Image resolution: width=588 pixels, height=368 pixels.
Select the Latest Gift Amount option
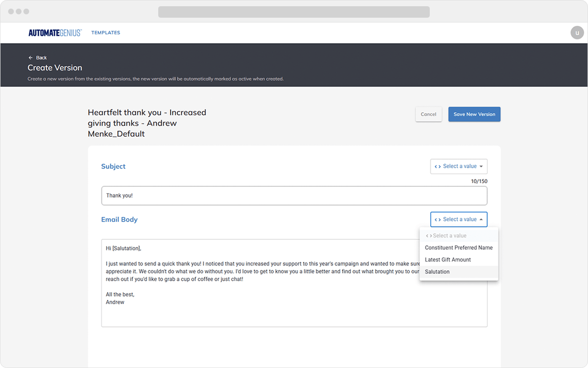pyautogui.click(x=448, y=260)
